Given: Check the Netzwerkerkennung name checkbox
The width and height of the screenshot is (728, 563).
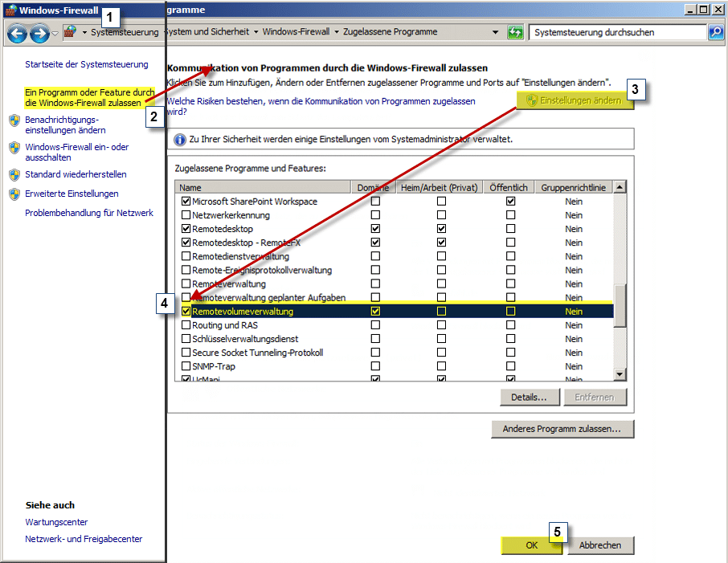Looking at the screenshot, I should tap(186, 215).
